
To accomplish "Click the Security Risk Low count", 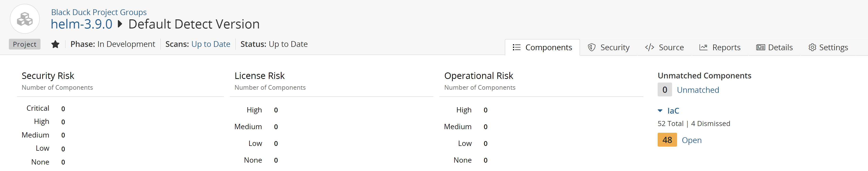I will pos(63,149).
